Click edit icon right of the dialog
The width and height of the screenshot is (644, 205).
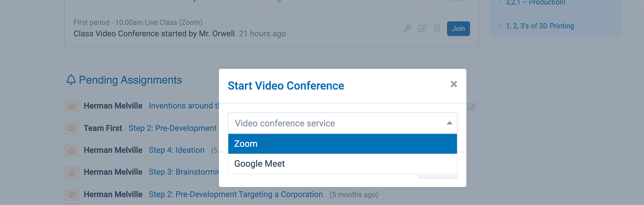point(472,107)
